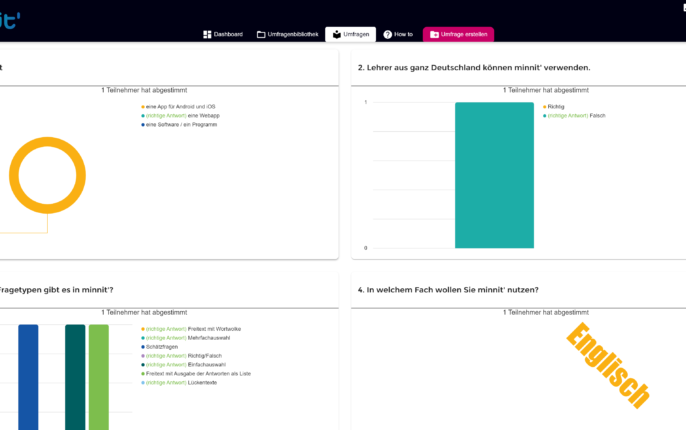
Task: Toggle 'Freitext mit Wortwolke' legend entry
Action: (193, 329)
